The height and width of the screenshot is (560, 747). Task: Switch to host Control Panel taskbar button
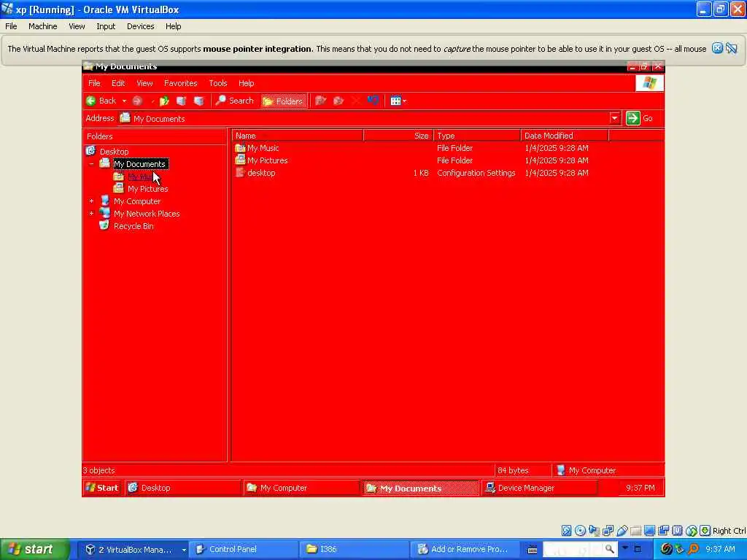pos(243,550)
